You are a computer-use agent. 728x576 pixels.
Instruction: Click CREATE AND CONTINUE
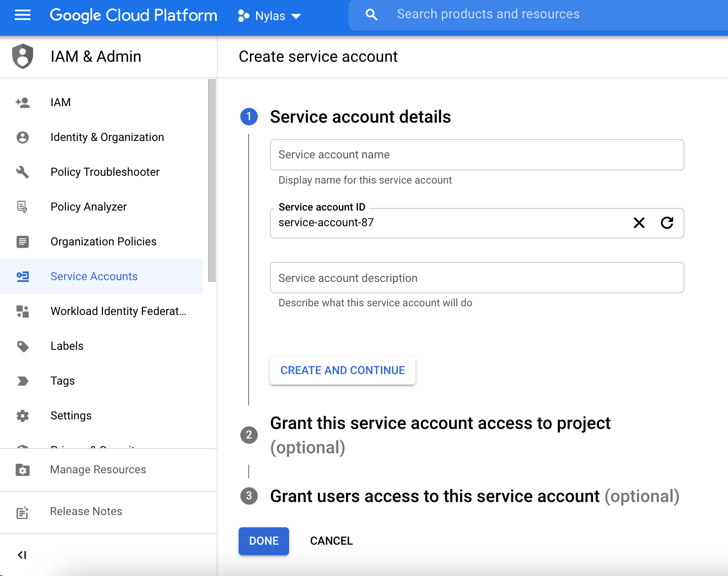click(x=342, y=370)
